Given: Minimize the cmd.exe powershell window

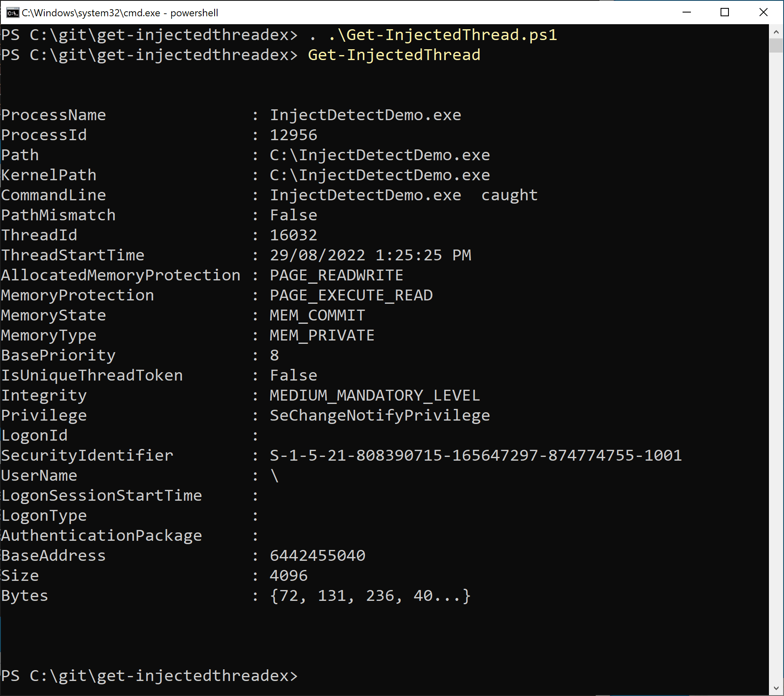Looking at the screenshot, I should coord(687,12).
